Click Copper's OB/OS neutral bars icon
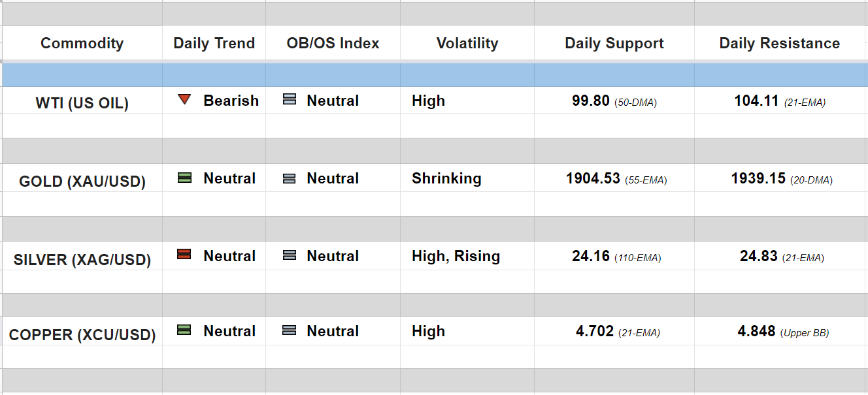 [x=290, y=331]
